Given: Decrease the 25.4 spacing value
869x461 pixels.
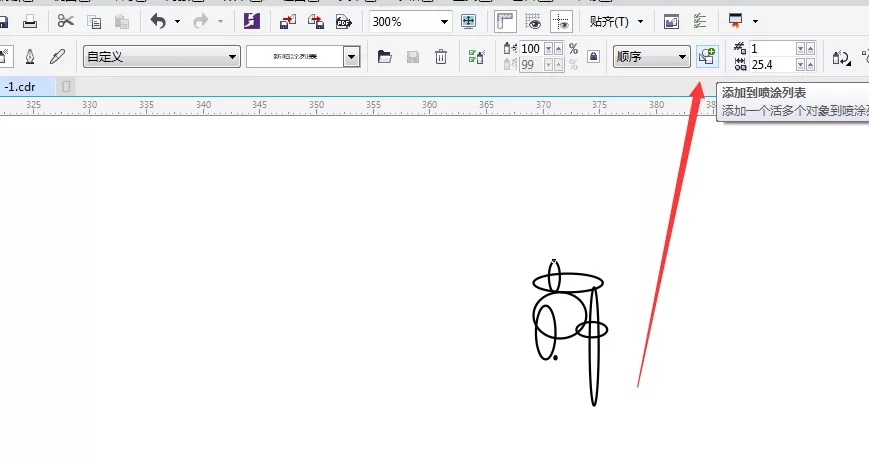Looking at the screenshot, I should [800, 65].
